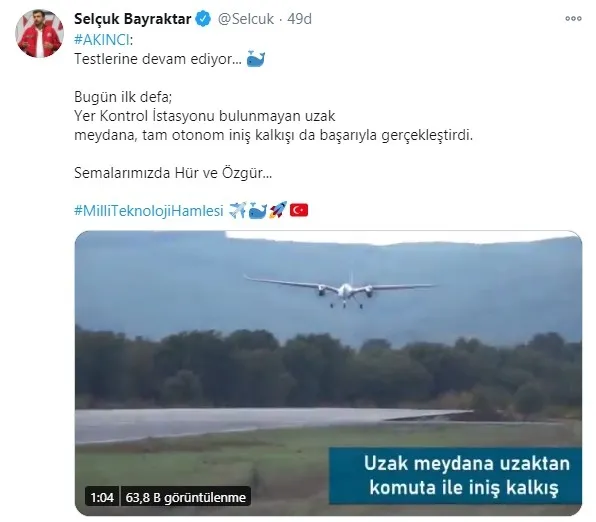Click the Turkish flag emoji

tap(299, 210)
